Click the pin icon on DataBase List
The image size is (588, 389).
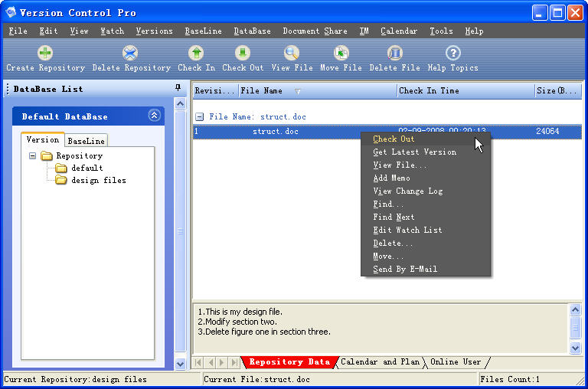tap(178, 88)
